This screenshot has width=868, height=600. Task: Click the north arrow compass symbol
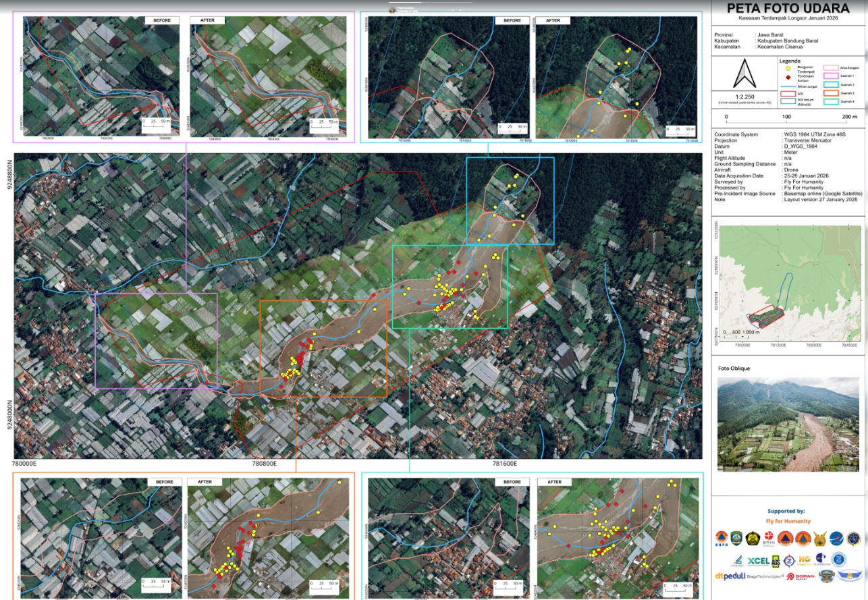click(x=743, y=74)
